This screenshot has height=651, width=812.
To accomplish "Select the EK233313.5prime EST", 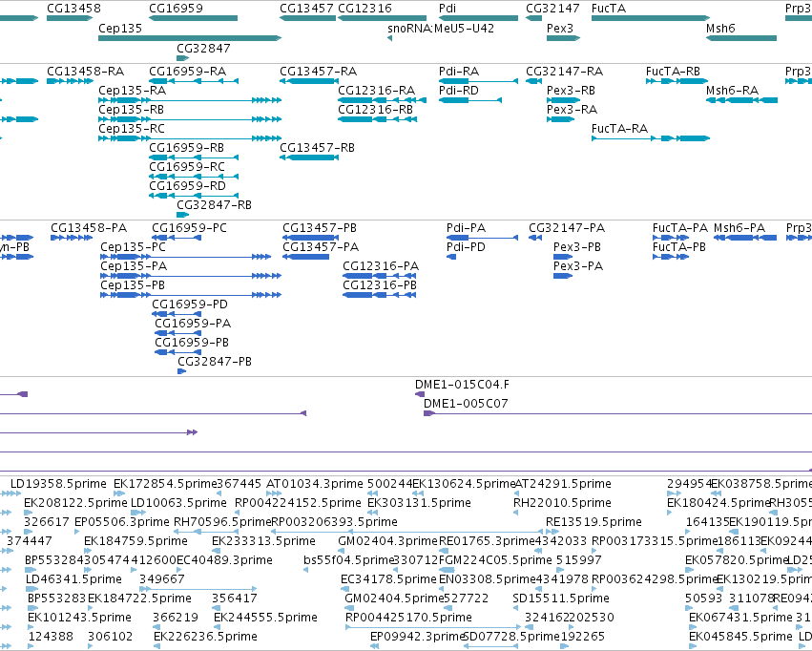I will pyautogui.click(x=263, y=541).
